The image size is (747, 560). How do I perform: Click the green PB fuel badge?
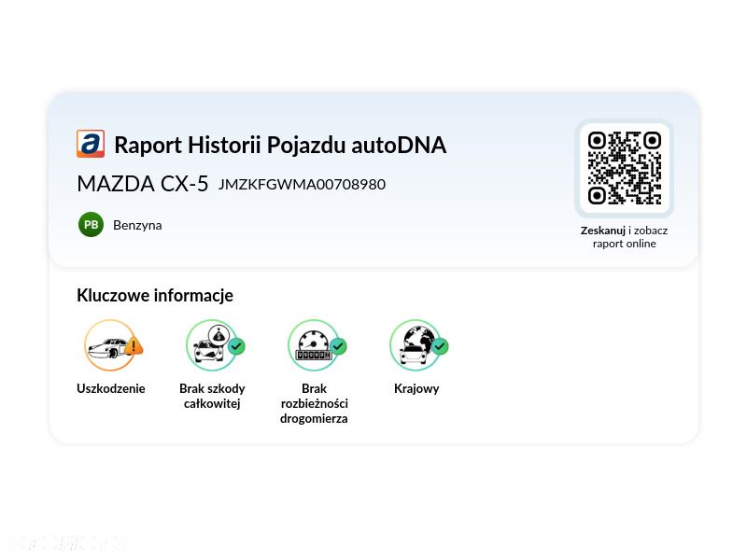point(91,225)
